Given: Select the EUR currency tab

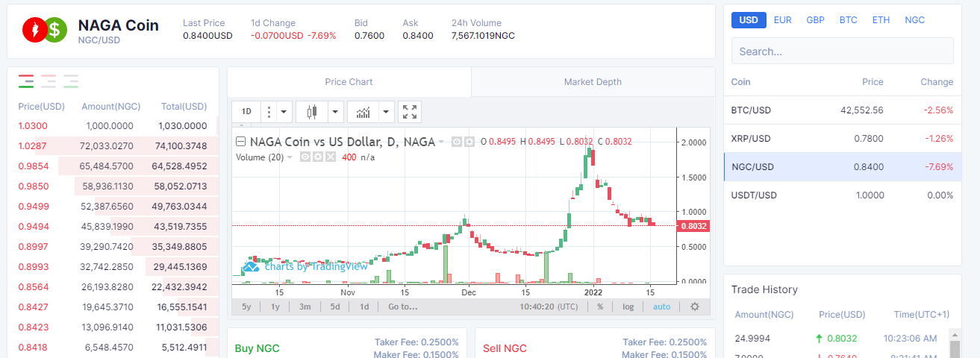Looking at the screenshot, I should click(x=783, y=20).
